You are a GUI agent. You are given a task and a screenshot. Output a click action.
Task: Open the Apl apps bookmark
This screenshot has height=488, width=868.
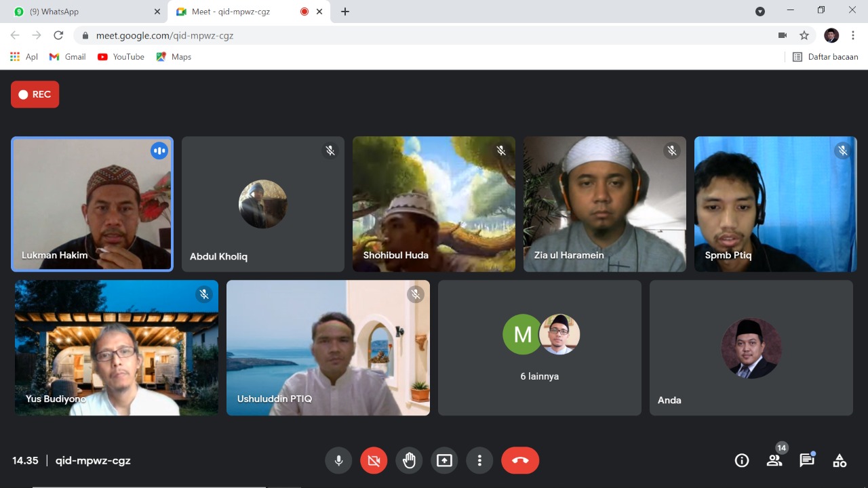click(24, 57)
